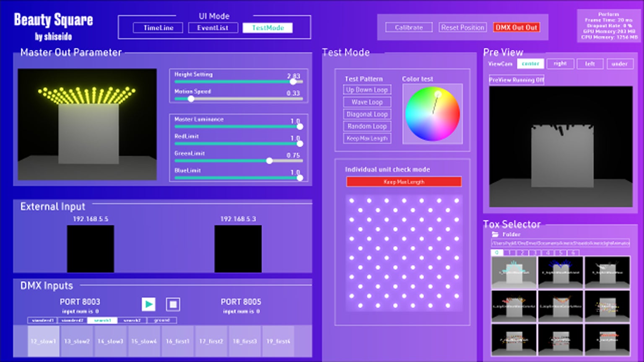Open Tox Selector page 4 tab
Viewport: 644px width, 362px height.
pyautogui.click(x=548, y=253)
